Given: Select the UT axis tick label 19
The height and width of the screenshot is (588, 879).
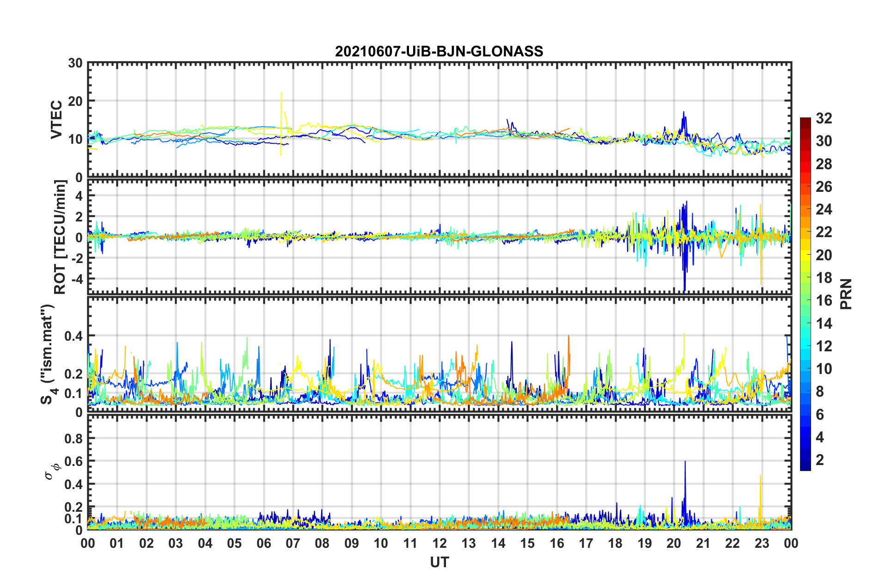Looking at the screenshot, I should [x=645, y=543].
